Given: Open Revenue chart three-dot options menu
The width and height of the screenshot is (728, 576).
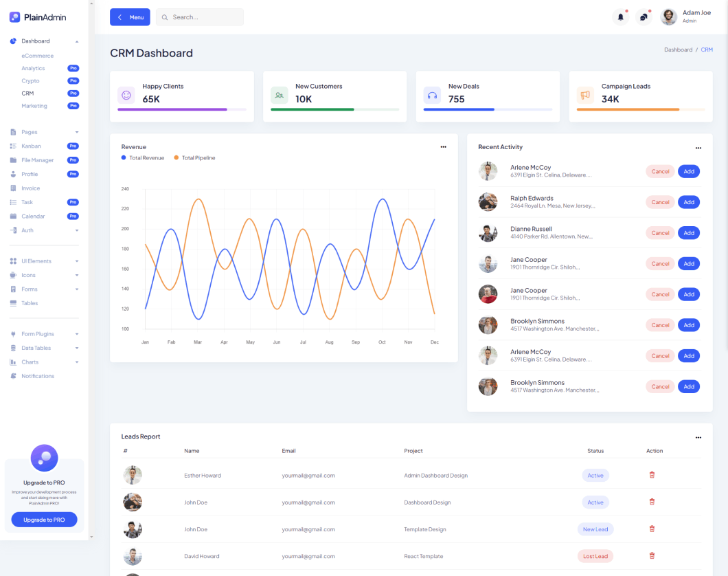Looking at the screenshot, I should coord(443,147).
